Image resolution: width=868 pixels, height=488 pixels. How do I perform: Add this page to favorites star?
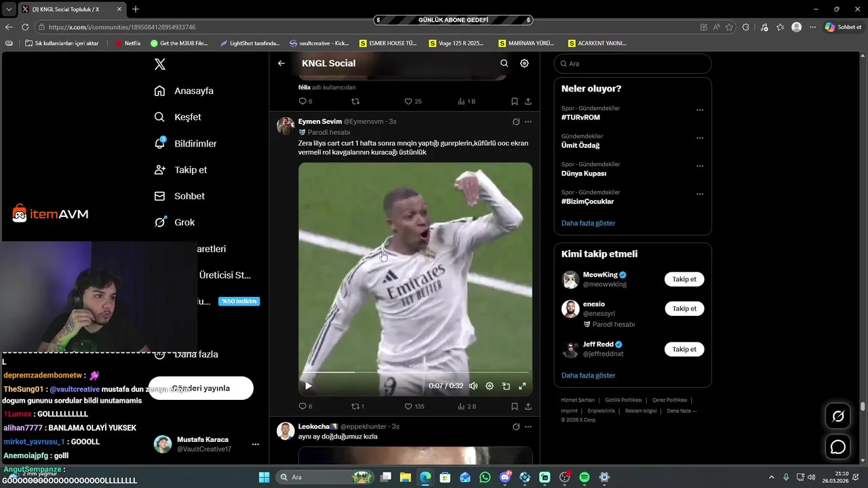pyautogui.click(x=730, y=27)
